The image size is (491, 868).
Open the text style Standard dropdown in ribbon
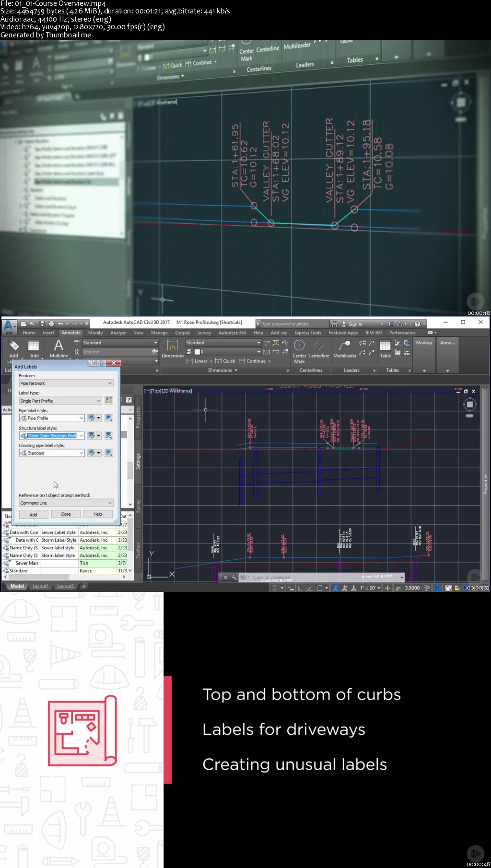tap(120, 343)
